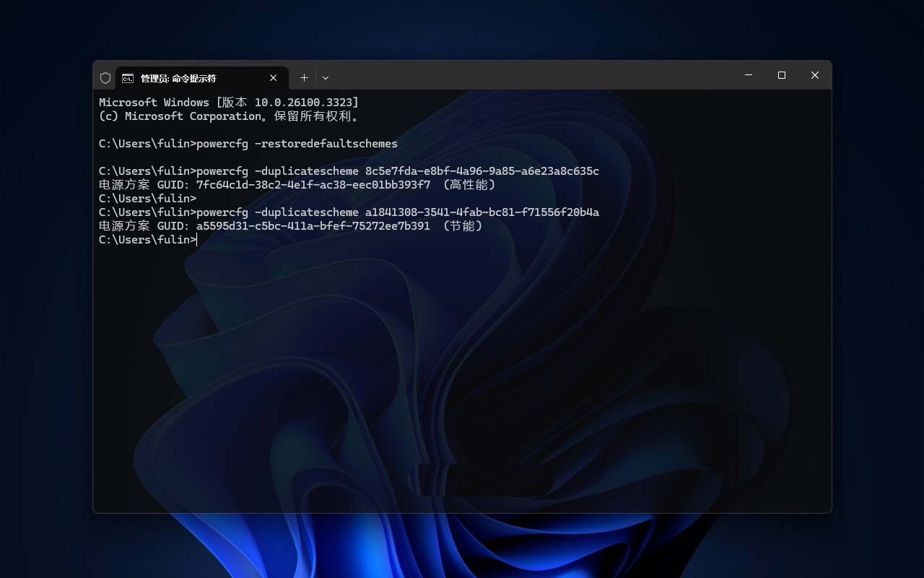The image size is (924, 578).
Task: Click the duplicatescheme 8c5e7fda command line
Action: pos(349,171)
